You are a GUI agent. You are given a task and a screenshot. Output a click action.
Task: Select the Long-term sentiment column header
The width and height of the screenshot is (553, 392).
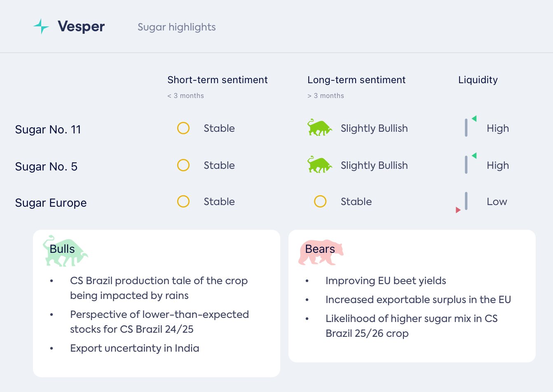point(356,80)
